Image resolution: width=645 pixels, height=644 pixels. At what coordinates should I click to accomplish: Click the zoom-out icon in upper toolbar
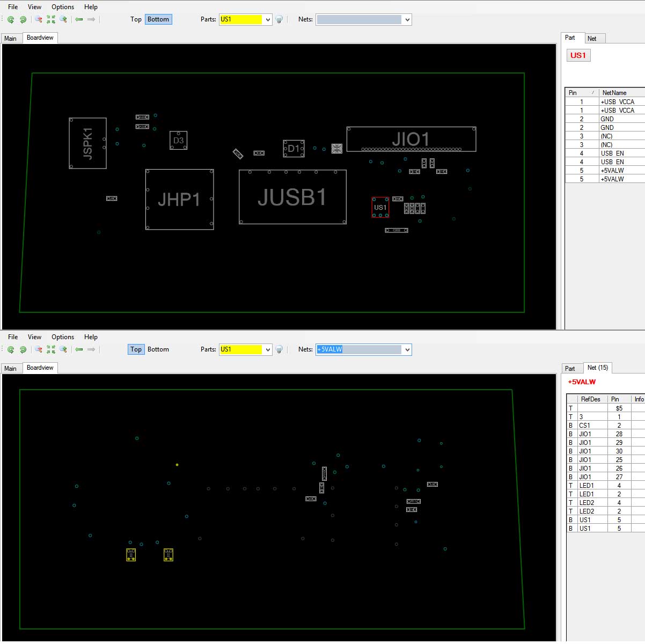(38, 19)
